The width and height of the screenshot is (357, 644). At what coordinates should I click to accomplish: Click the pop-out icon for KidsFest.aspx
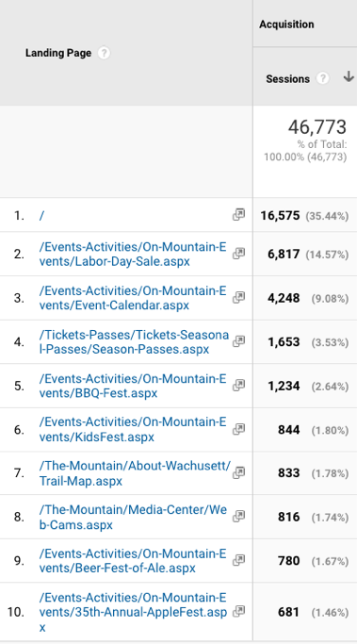coord(239,429)
